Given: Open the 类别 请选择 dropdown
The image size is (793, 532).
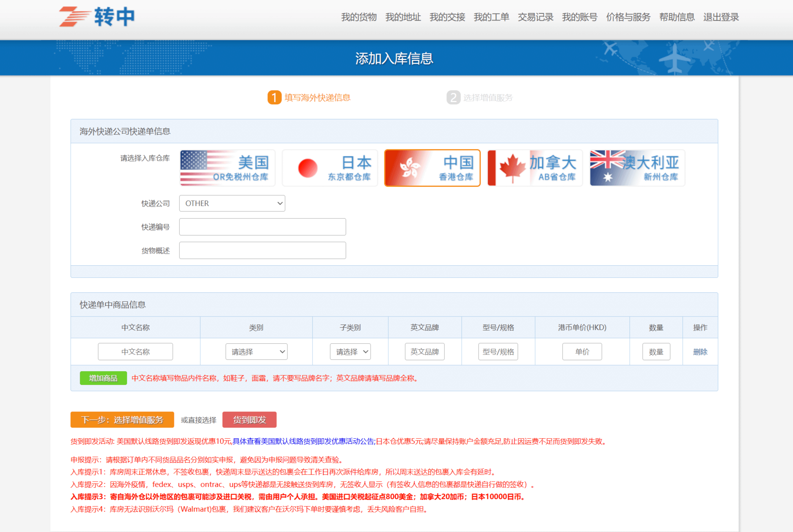Looking at the screenshot, I should pos(256,352).
